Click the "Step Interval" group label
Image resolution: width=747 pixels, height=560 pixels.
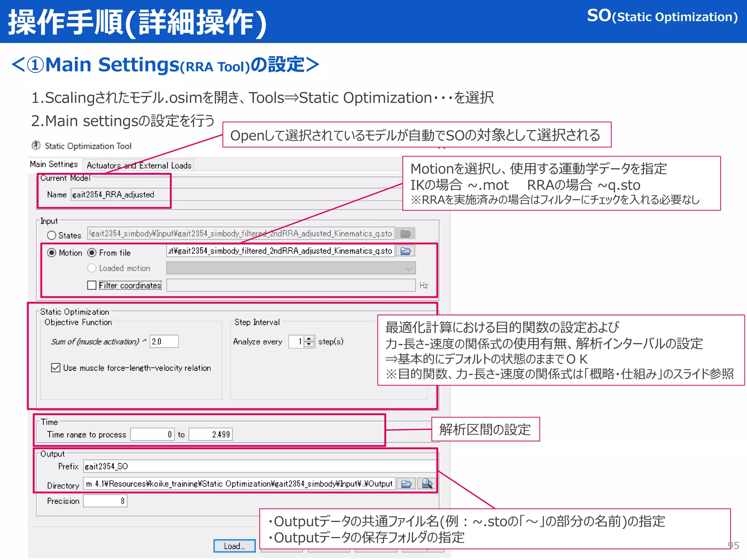pos(257,322)
